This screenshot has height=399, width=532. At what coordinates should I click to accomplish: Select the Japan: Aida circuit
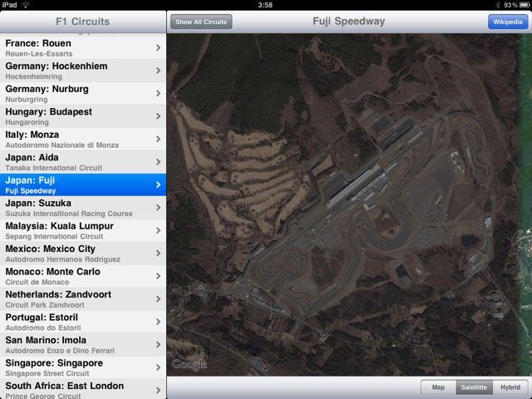click(x=83, y=162)
